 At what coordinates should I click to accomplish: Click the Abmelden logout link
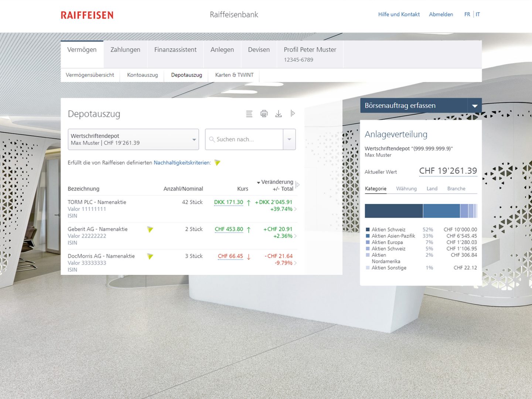click(x=441, y=14)
